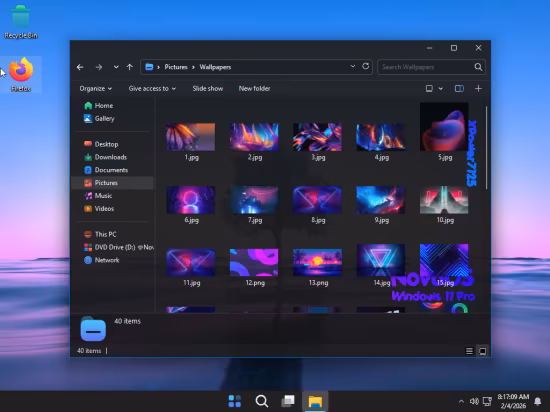Start the Slide show
Image resolution: width=550 pixels, height=412 pixels.
[208, 89]
